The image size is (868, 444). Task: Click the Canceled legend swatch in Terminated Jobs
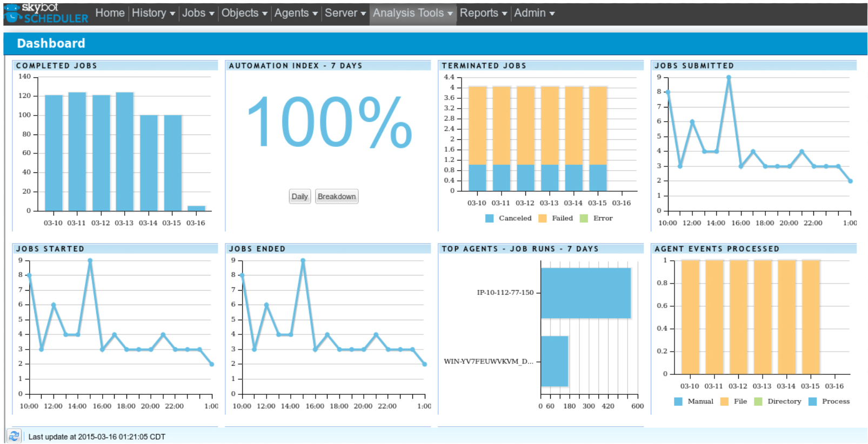(x=490, y=218)
